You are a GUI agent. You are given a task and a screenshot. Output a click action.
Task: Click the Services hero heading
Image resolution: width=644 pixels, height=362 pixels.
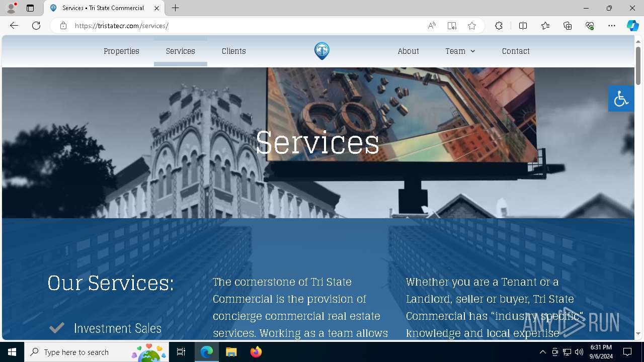(317, 142)
